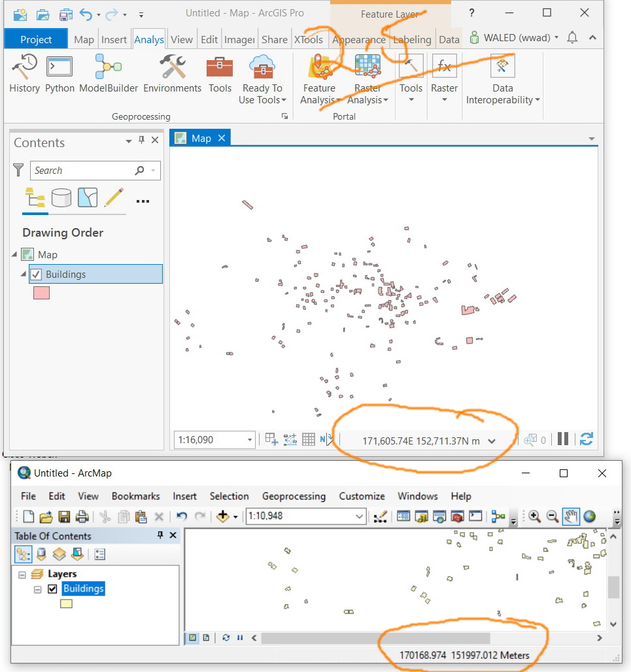Open ArcMap attribute table window icon
Viewport: 631px width, 672px height.
pyautogui.click(x=403, y=516)
